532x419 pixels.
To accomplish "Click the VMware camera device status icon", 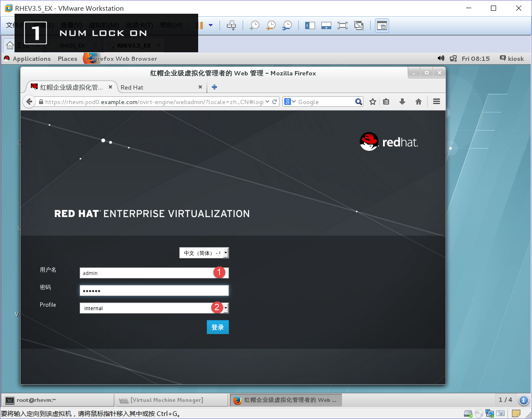I will 500,414.
